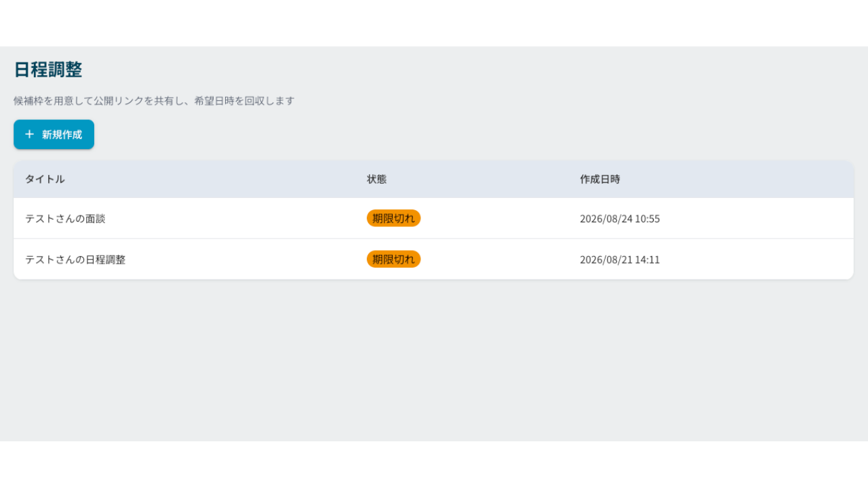Open the テストさんの日程調整 row title

(75, 260)
